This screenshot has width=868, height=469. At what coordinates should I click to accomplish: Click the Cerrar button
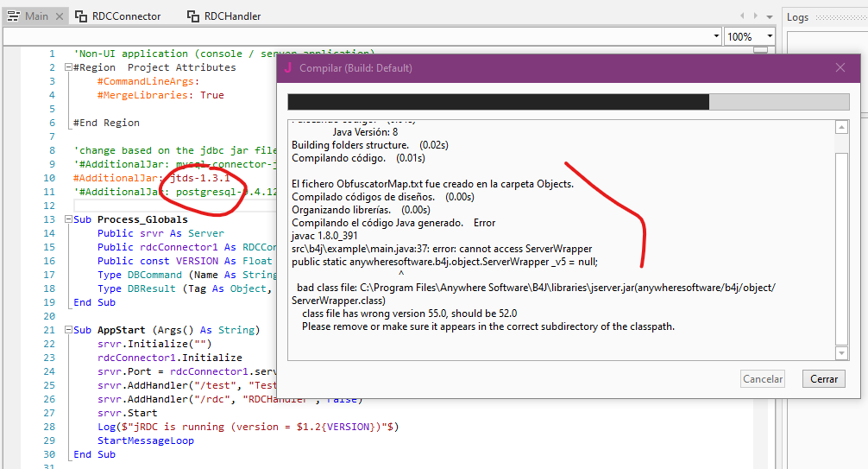coord(824,378)
